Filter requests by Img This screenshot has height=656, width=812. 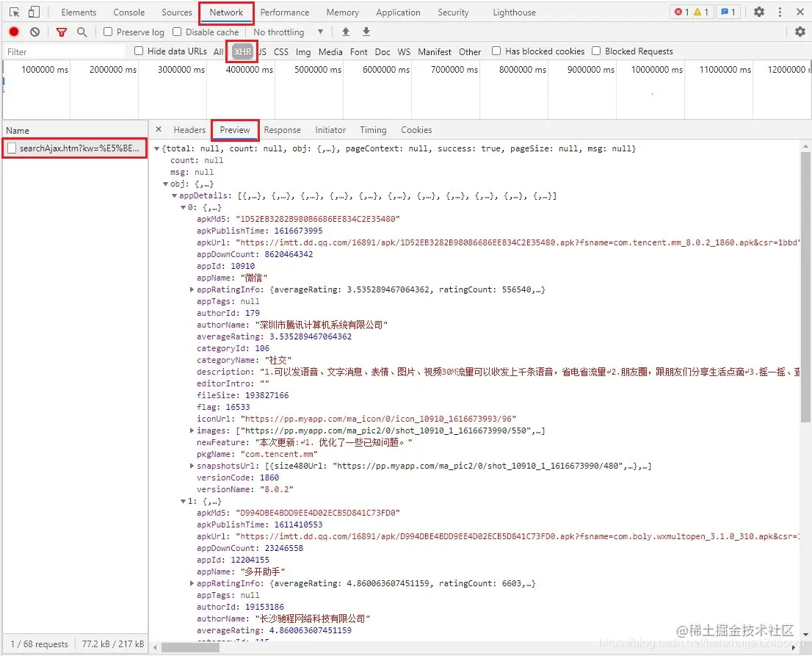point(303,51)
